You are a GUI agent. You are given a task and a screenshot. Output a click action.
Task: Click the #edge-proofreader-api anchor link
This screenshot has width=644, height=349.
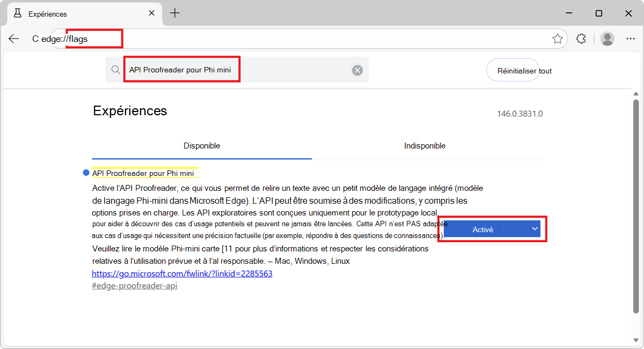[134, 286]
